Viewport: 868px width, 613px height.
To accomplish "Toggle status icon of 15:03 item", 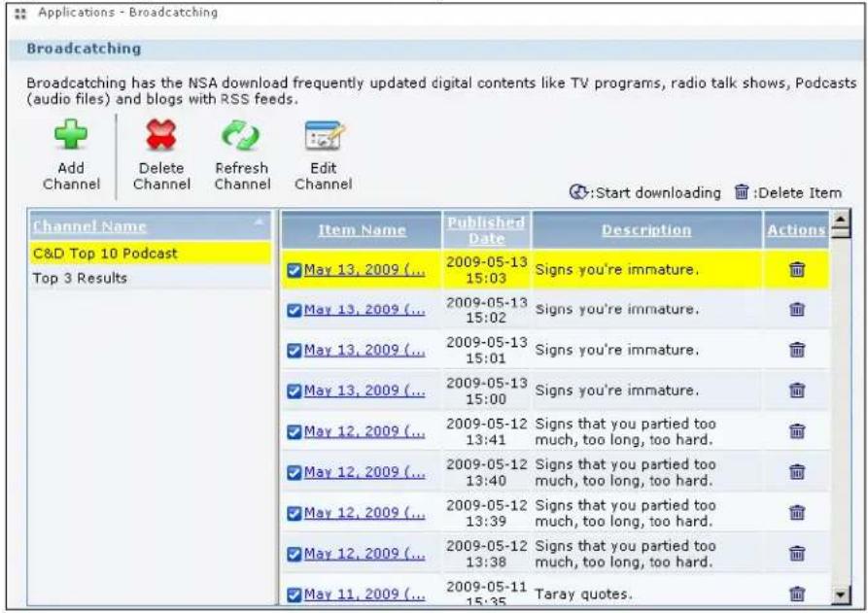I will (x=295, y=270).
